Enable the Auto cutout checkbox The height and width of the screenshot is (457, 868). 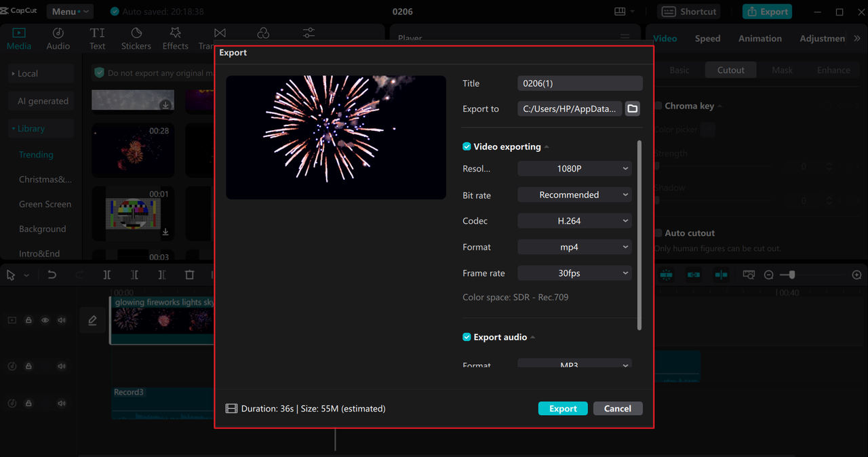[x=658, y=233]
